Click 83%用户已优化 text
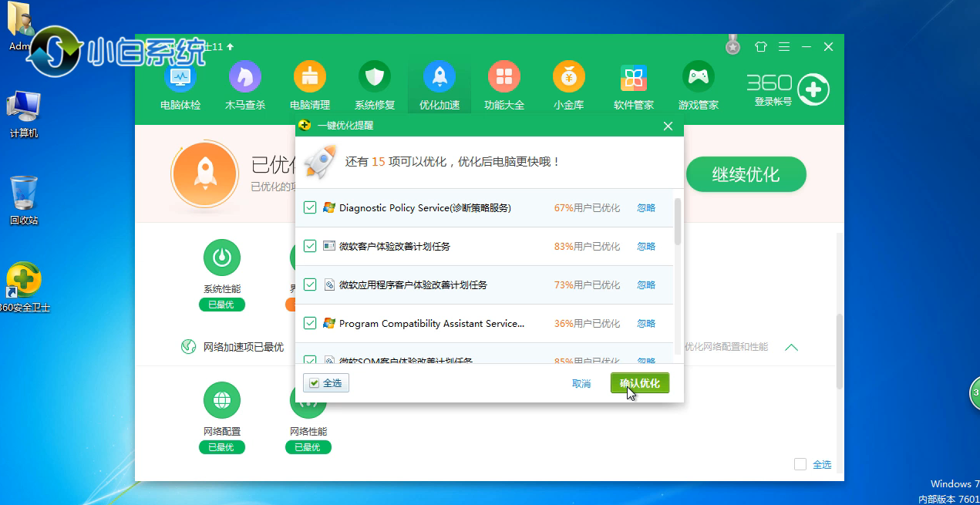This screenshot has height=505, width=980. pos(587,246)
